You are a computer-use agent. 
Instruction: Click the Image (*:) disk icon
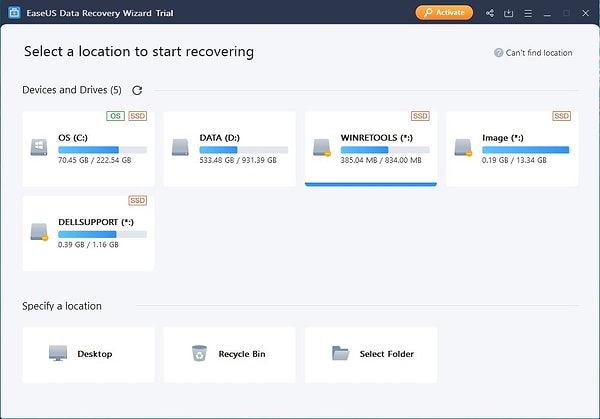tap(463, 148)
